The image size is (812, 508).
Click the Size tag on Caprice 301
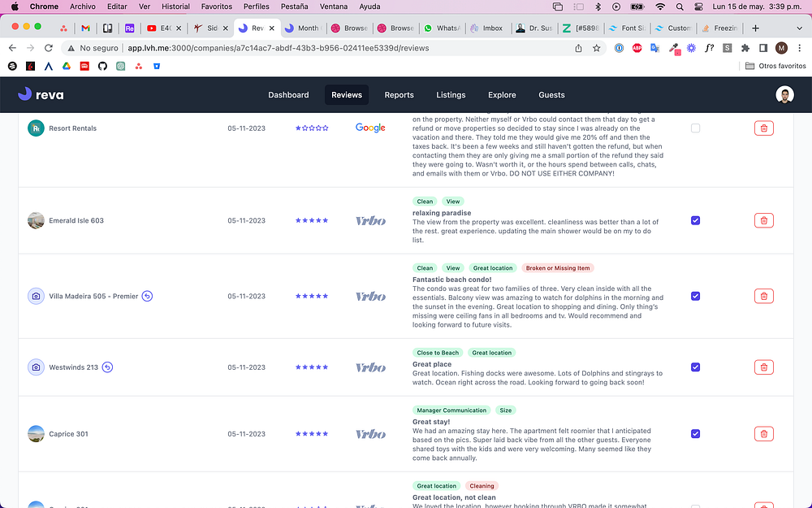click(x=505, y=410)
